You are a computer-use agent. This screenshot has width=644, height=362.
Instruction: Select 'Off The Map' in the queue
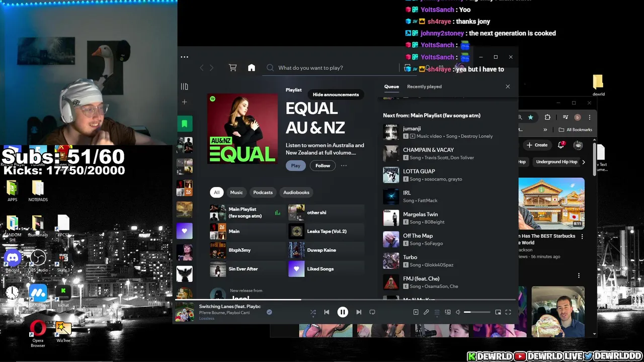coord(448,239)
